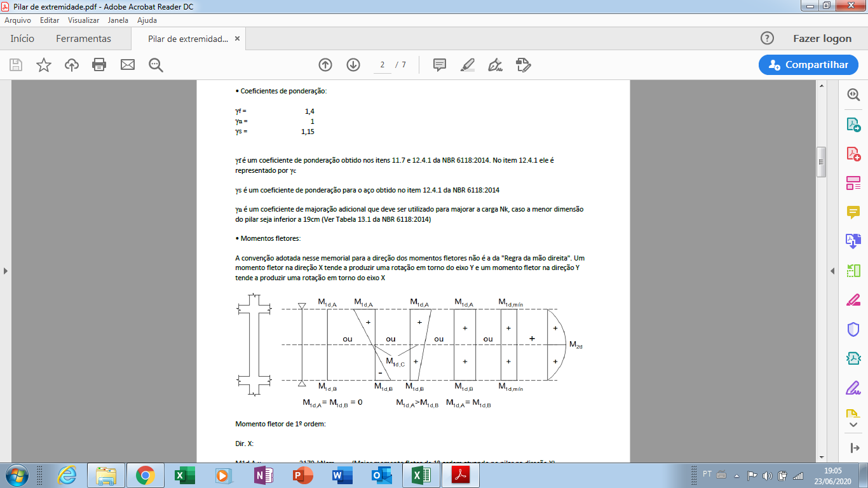This screenshot has width=868, height=488.
Task: Star this file as a favorite
Action: pyautogui.click(x=44, y=65)
